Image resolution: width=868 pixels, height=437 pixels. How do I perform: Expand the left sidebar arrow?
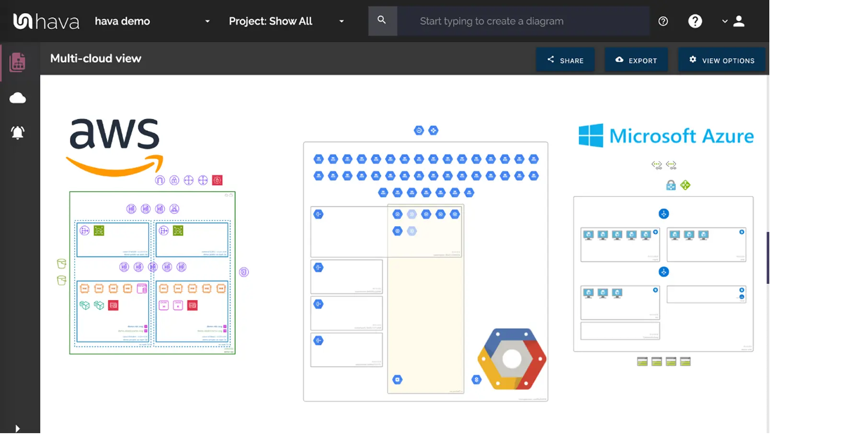17,428
